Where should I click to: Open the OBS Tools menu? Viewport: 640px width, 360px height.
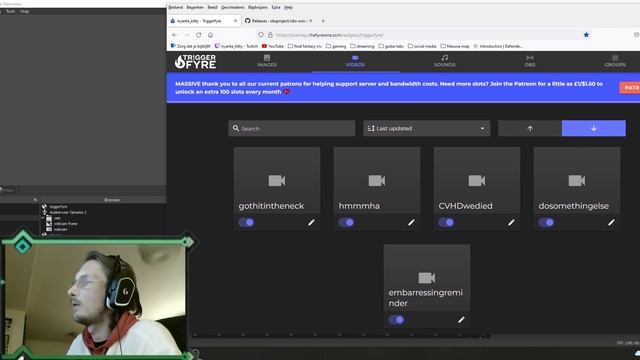[x=11, y=11]
